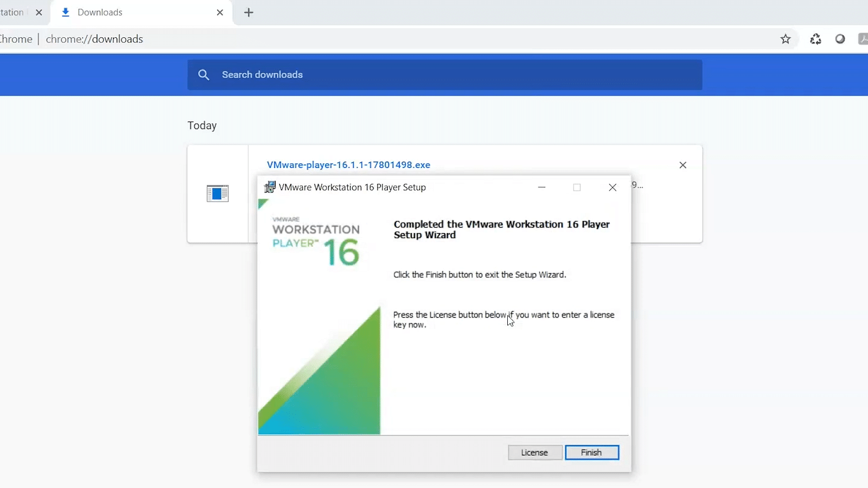The image size is (868, 488).
Task: Open the License button to enter key
Action: click(535, 452)
